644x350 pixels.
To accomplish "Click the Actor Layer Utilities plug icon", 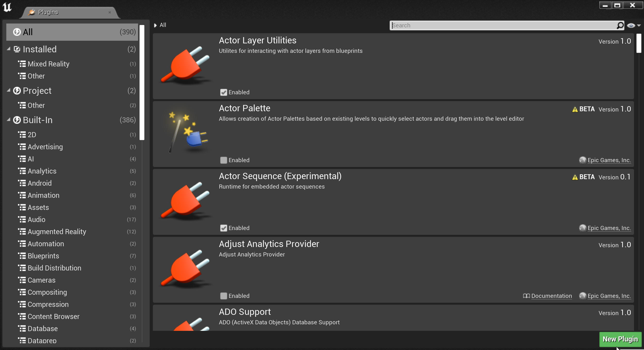I will pos(185,65).
